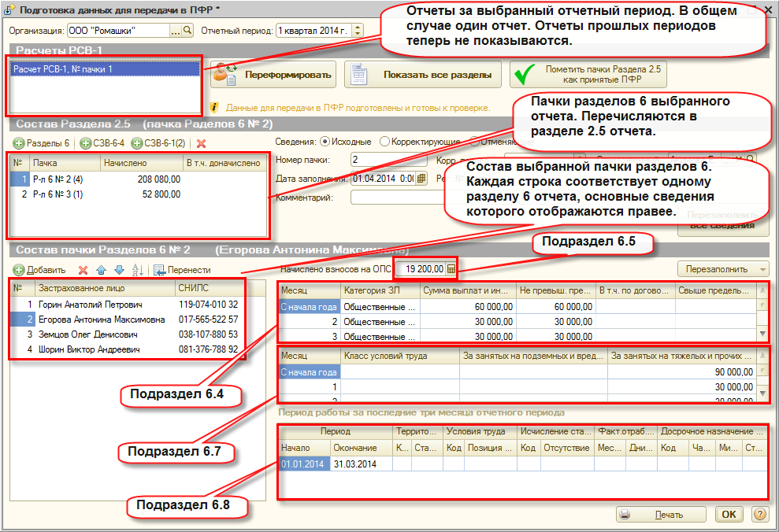Sort insured persons list alphabetically
Image resolution: width=779 pixels, height=532 pixels.
[138, 270]
